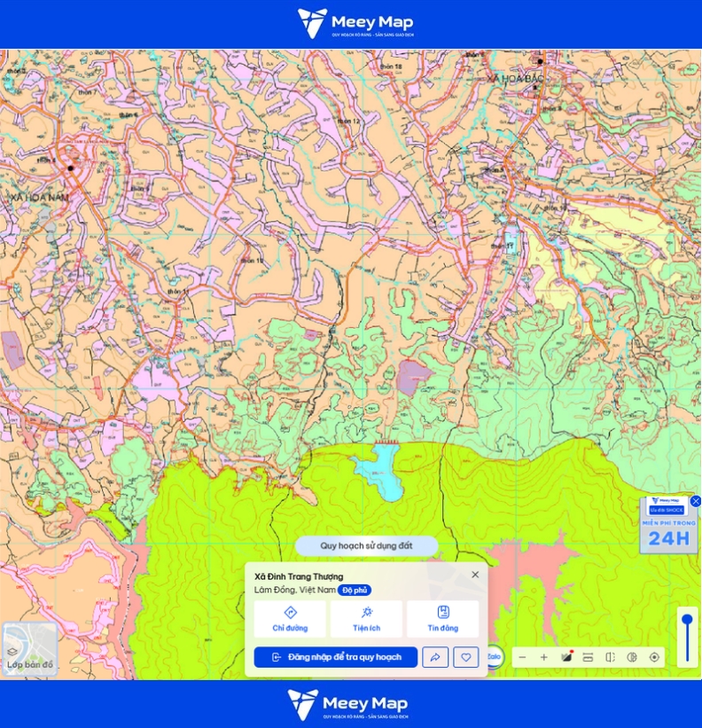
Task: Click the thôn 12 map label
Action: pos(348,121)
